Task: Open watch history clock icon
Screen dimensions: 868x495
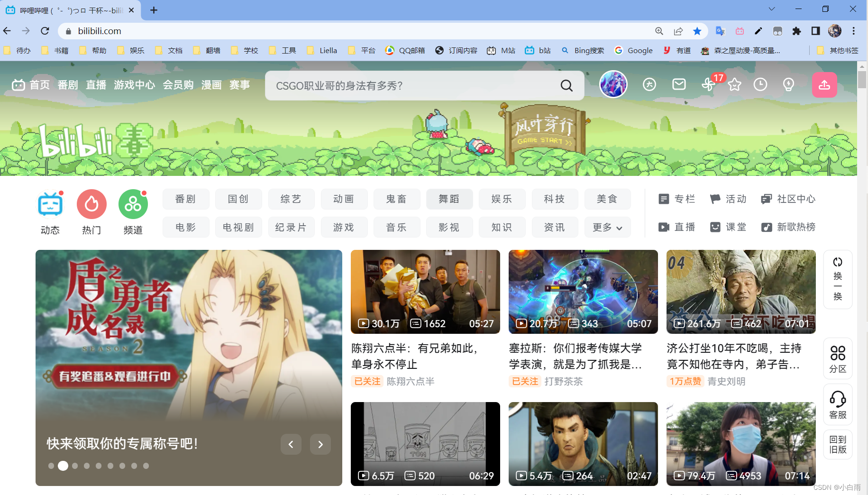Action: [760, 84]
